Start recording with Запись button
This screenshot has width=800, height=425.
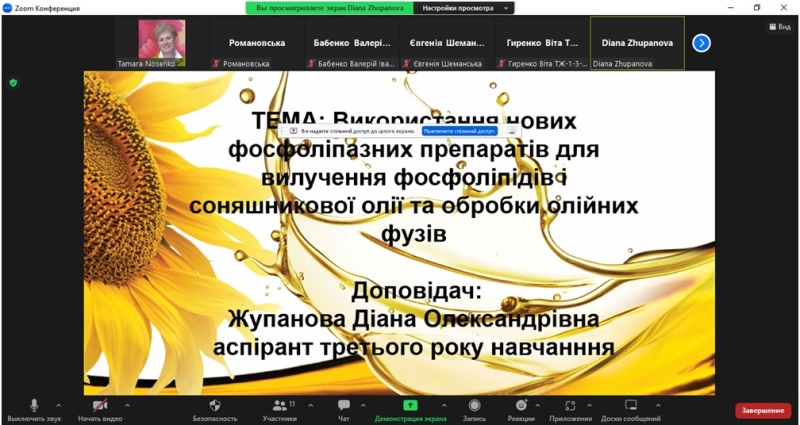474,410
